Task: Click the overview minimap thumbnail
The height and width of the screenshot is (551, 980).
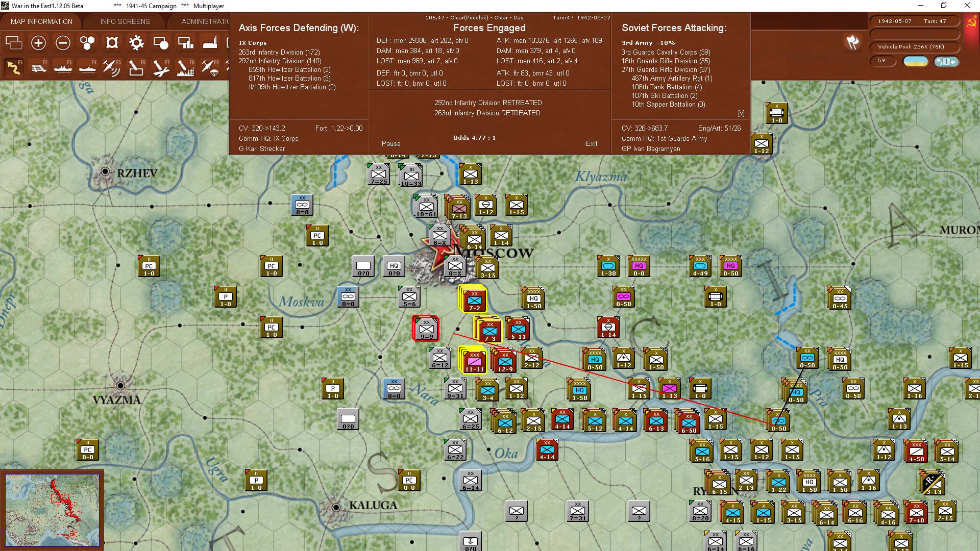Action: [52, 510]
